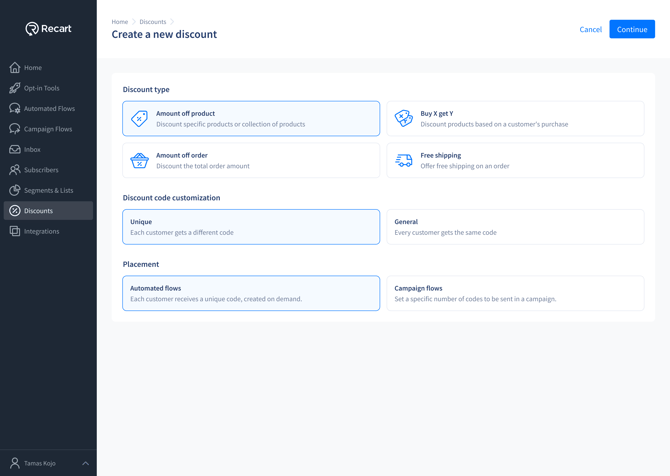Open Campaign Flows from the sidebar
The width and height of the screenshot is (670, 476).
coord(48,129)
